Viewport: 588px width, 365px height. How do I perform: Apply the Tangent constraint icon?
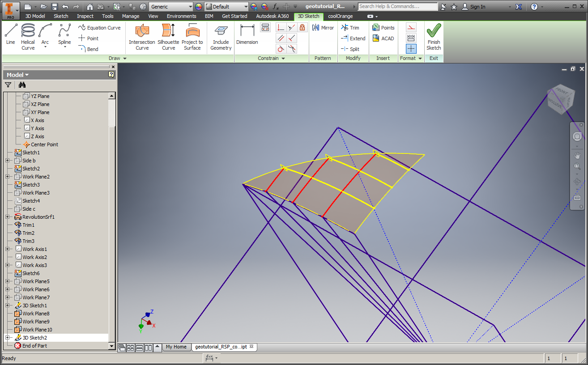coord(281,49)
